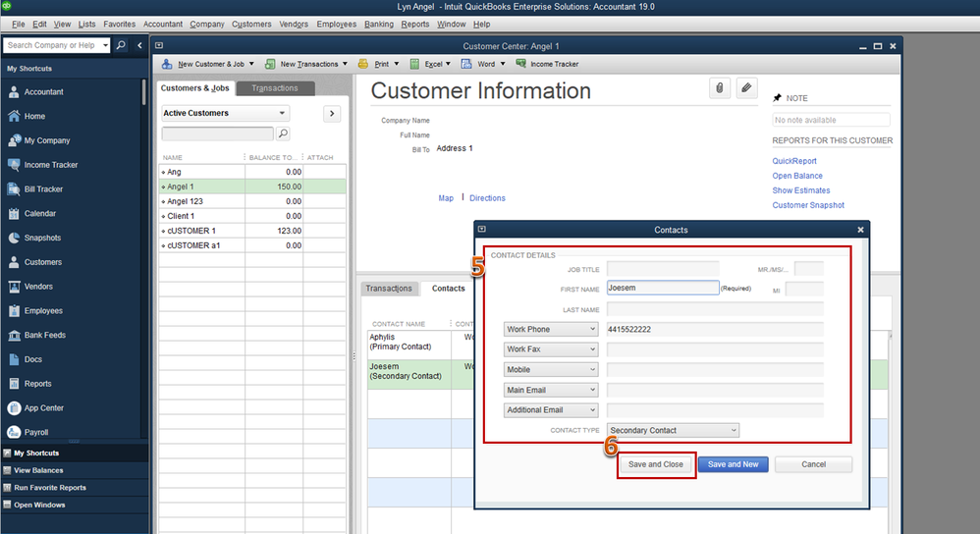Viewport: 980px width, 534px height.
Task: Click the Save and Close button
Action: [656, 464]
